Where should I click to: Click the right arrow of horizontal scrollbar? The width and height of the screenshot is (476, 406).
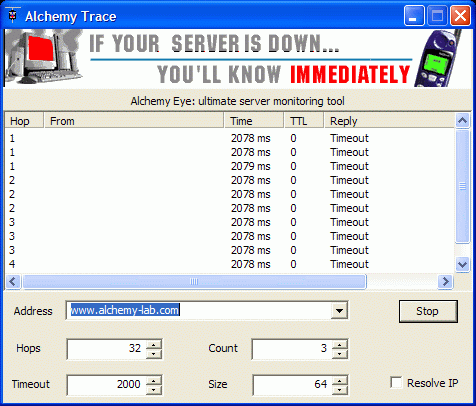445,282
